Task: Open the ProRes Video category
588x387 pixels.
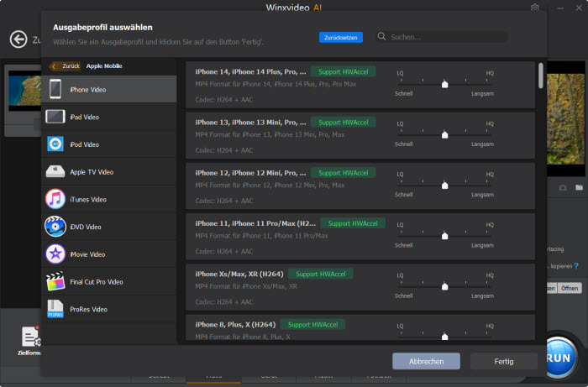Action: [x=108, y=309]
